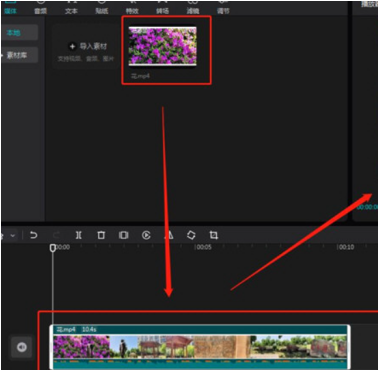
Task: Switch to the 音频 audio tab
Action: (x=41, y=7)
